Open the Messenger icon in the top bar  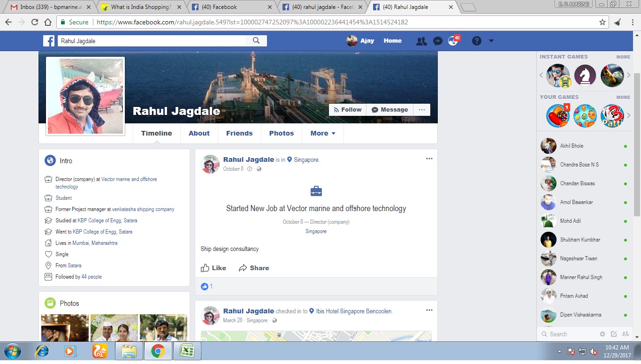437,41
